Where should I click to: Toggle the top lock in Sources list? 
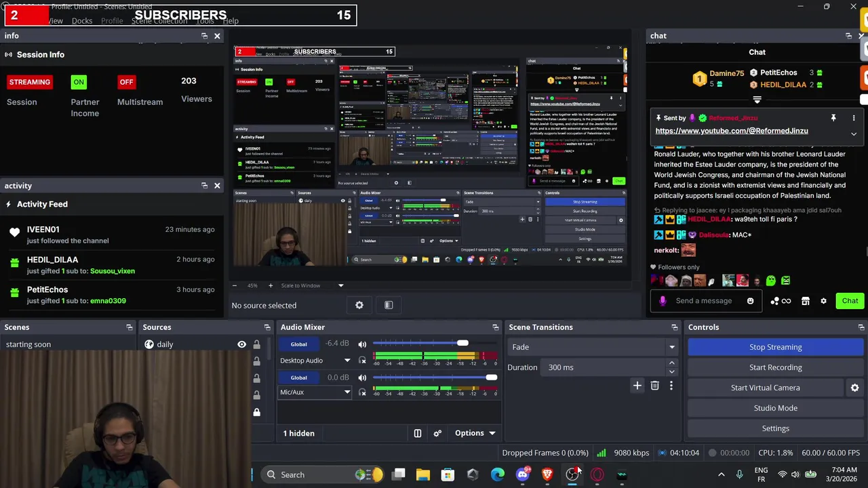(x=256, y=344)
